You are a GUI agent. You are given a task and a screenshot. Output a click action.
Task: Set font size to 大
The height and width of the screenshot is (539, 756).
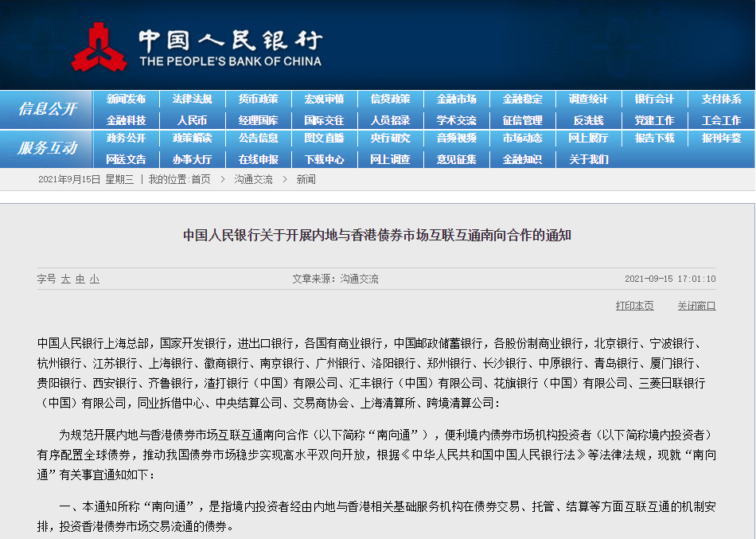point(66,279)
